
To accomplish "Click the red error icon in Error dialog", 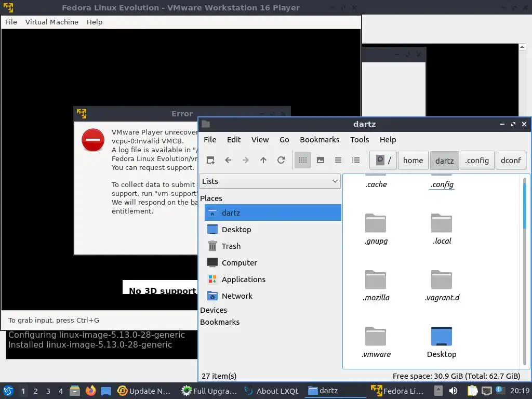I will 93,140.
